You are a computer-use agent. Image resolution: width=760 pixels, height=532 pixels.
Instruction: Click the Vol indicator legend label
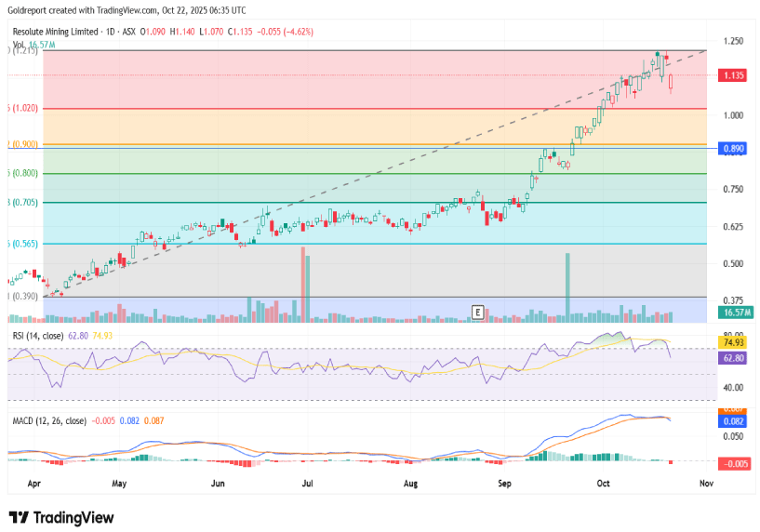point(19,43)
